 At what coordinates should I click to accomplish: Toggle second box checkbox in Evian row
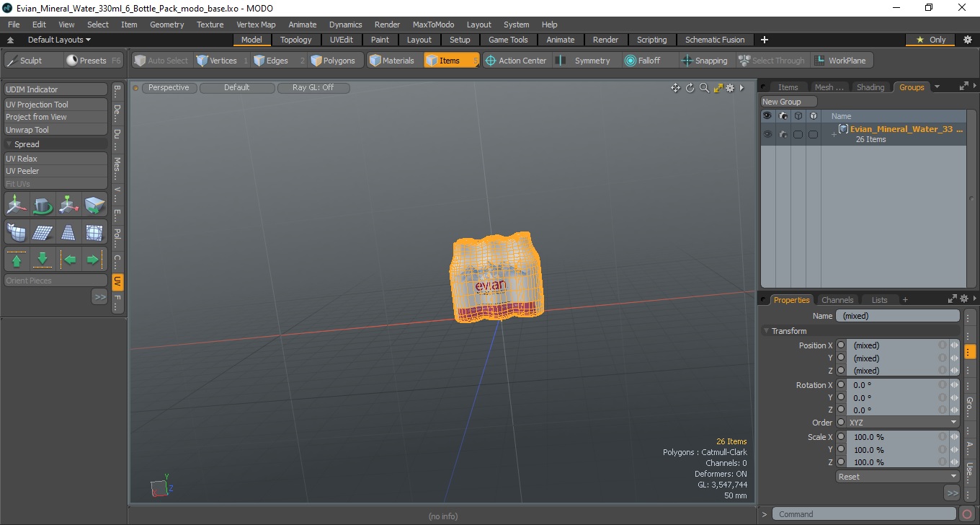point(813,134)
